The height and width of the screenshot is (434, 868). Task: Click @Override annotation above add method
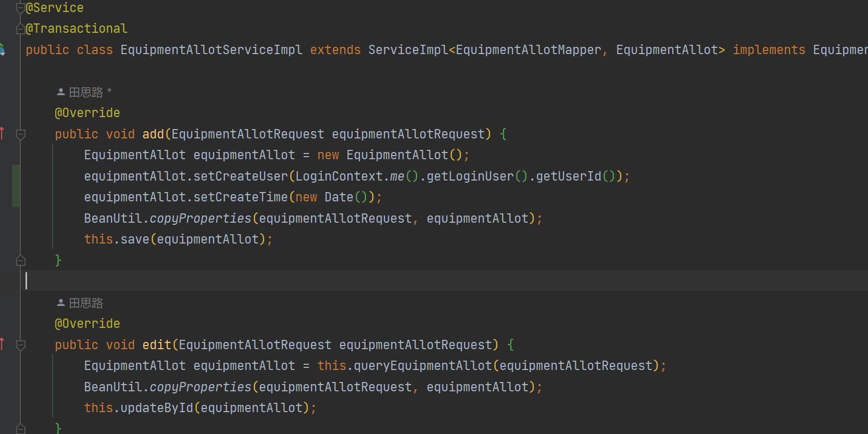(x=87, y=113)
